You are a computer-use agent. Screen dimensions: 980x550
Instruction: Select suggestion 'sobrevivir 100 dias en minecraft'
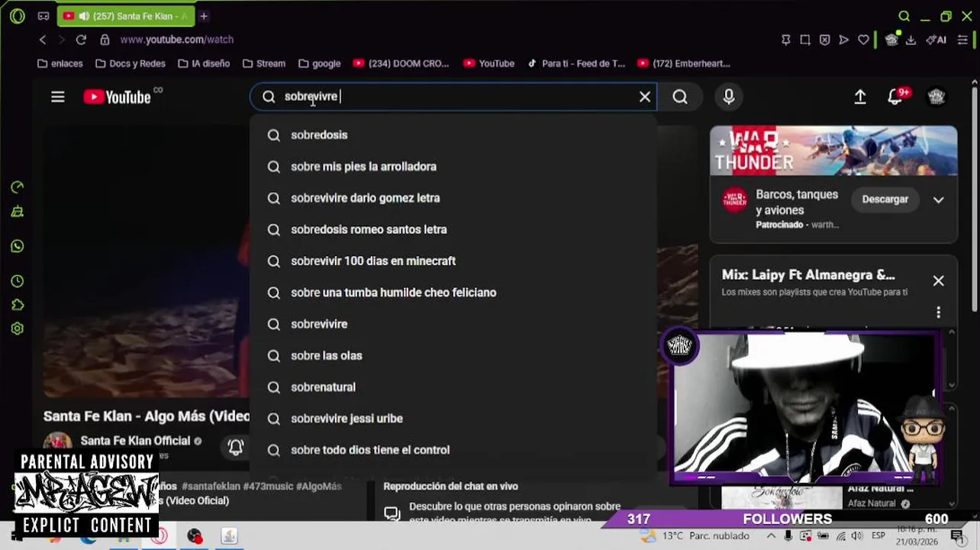453,261
